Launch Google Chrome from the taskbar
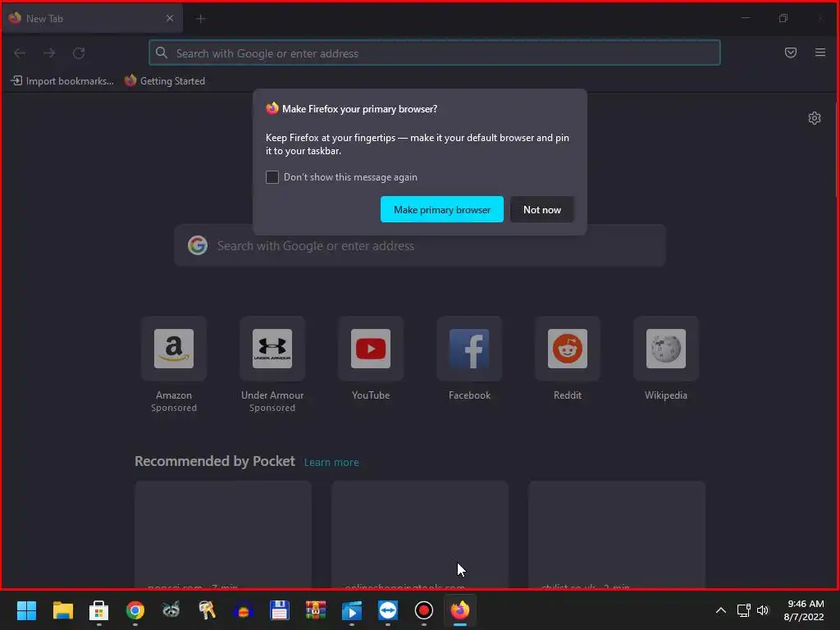840x630 pixels. coord(135,610)
